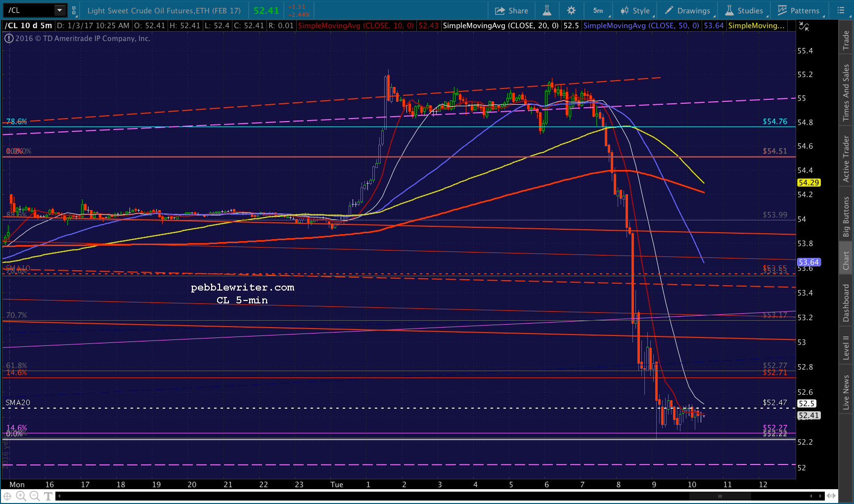Click the symbol link chain icon
This screenshot has width=854, height=504.
[74, 10]
